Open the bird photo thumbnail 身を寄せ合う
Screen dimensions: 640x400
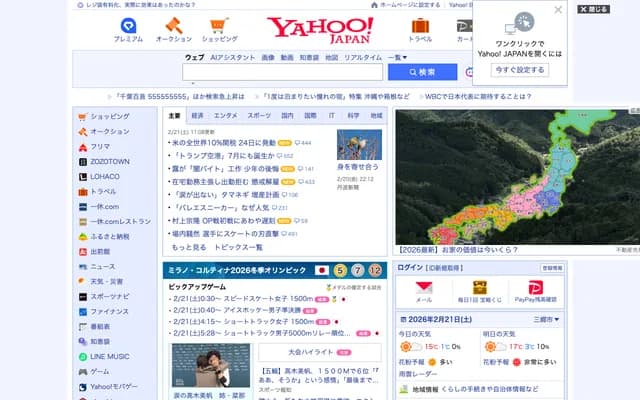pyautogui.click(x=359, y=144)
